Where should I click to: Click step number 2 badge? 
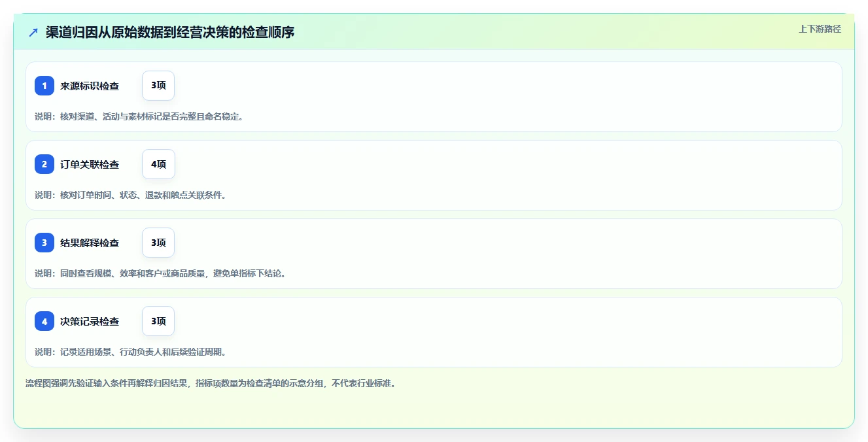point(44,164)
